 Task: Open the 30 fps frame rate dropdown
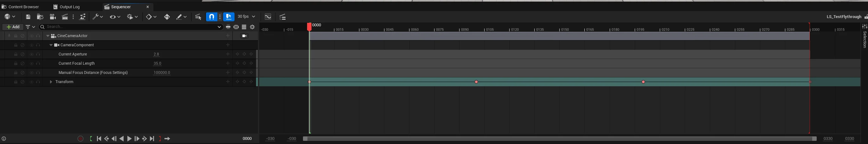tap(246, 16)
